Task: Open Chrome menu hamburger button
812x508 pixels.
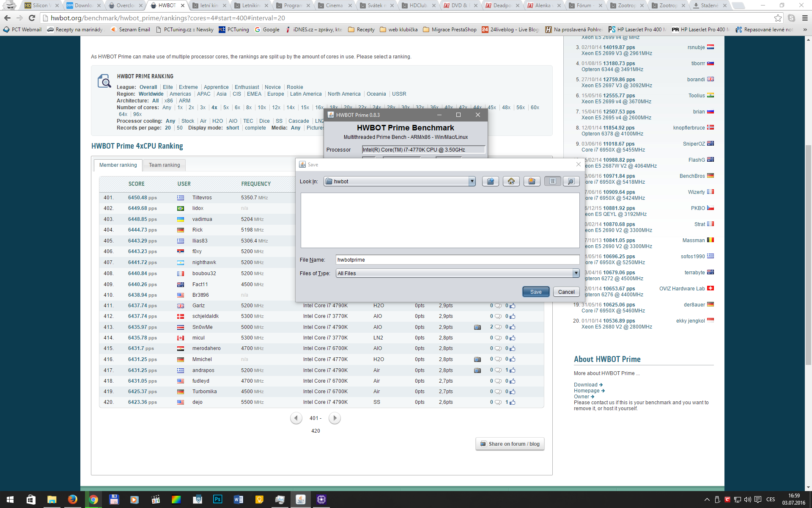Action: tap(805, 18)
